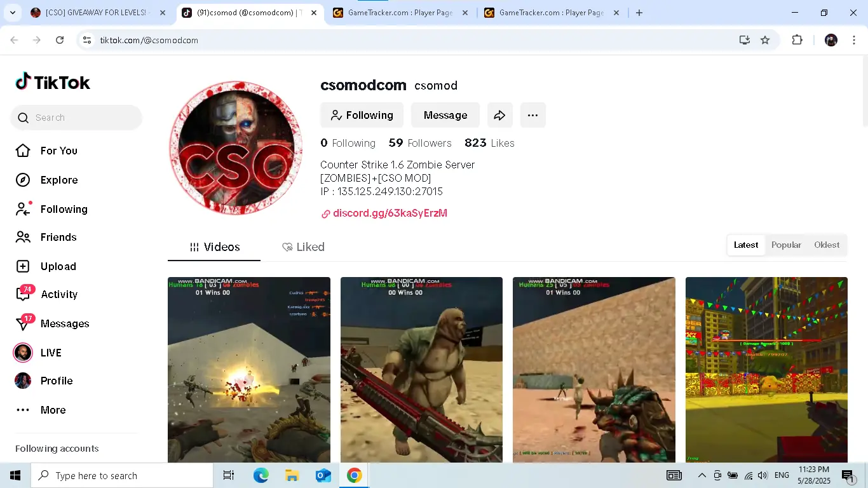The width and height of the screenshot is (868, 488).
Task: Click the csomodcom username heading
Action: [363, 85]
